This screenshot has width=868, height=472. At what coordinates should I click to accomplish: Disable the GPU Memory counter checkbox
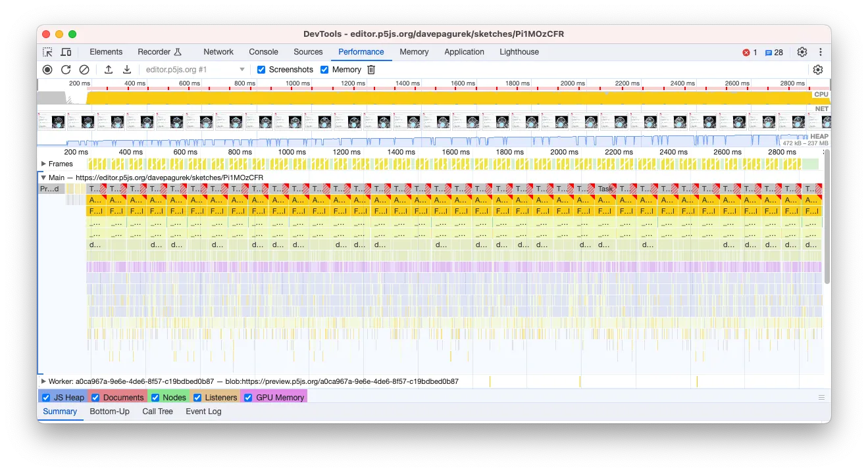click(x=248, y=397)
